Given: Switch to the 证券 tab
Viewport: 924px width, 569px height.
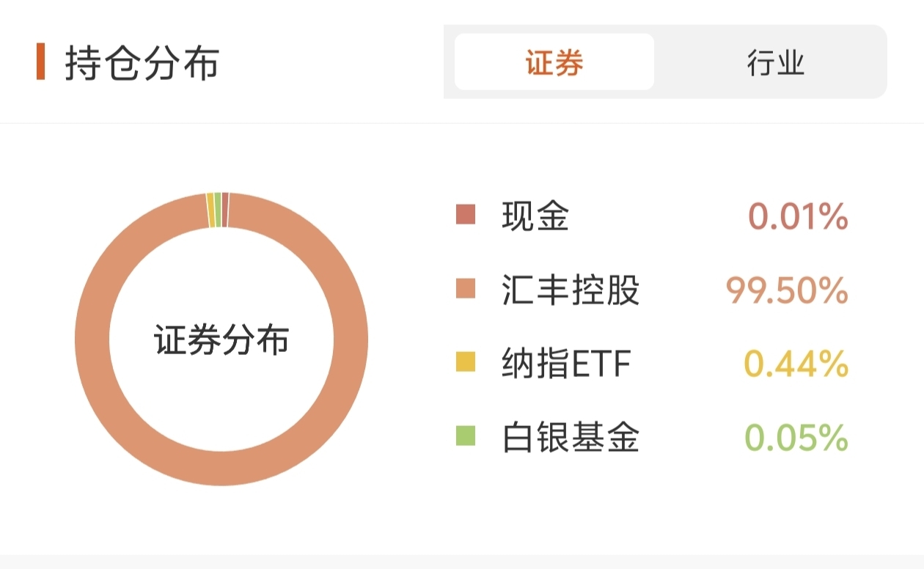Looking at the screenshot, I should pyautogui.click(x=554, y=62).
